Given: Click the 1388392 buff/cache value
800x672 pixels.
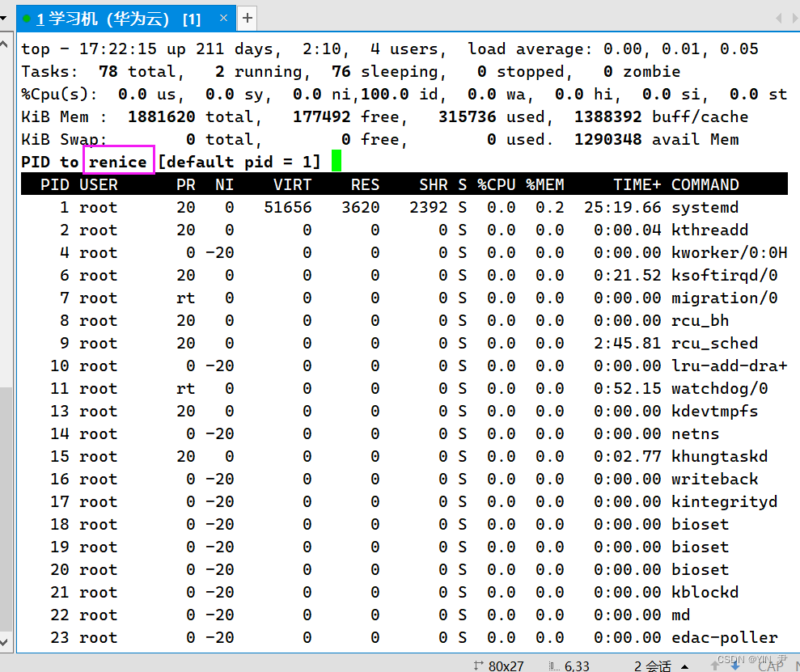Looking at the screenshot, I should click(608, 116).
